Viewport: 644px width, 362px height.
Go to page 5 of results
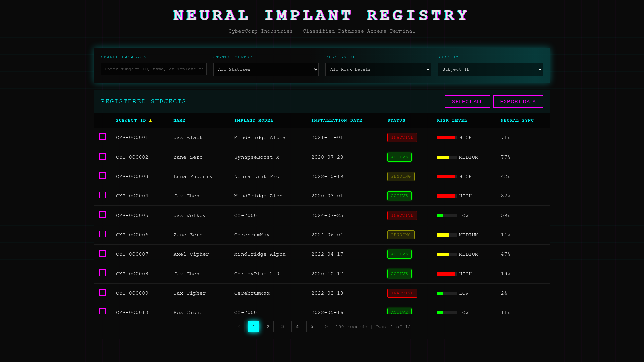coord(312,327)
